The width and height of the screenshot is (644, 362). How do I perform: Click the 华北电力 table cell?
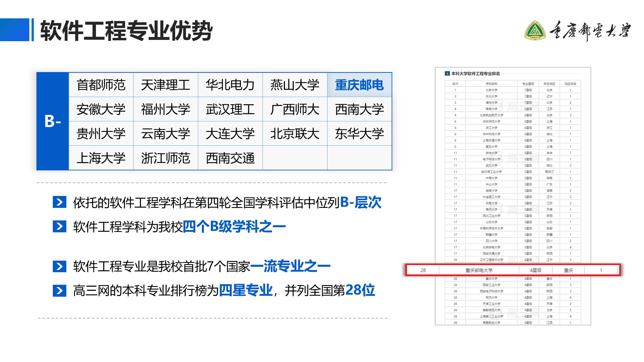pyautogui.click(x=230, y=85)
